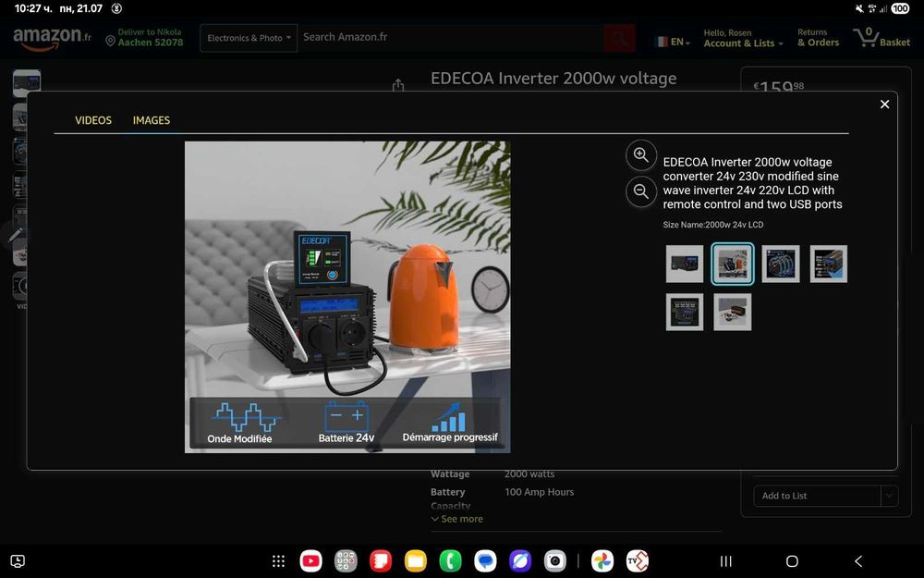
Task: Expand See more product details
Action: (457, 519)
